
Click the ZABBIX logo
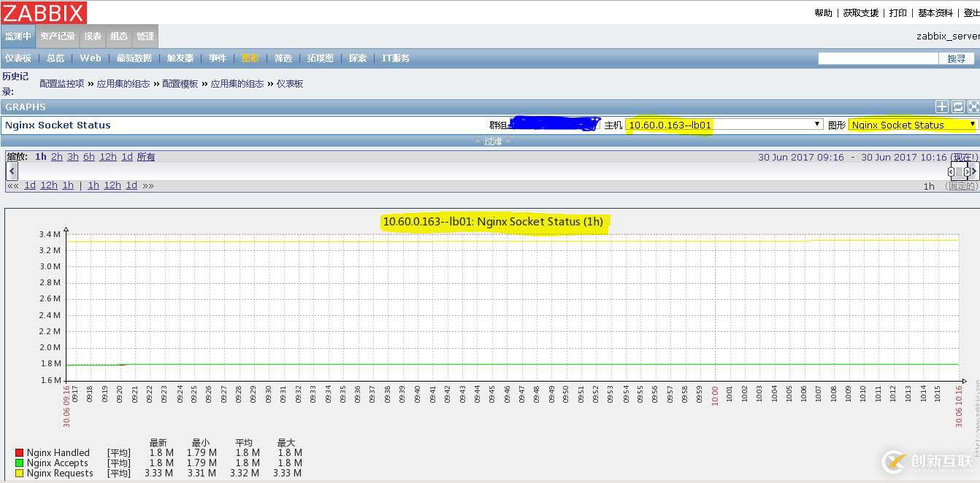(44, 12)
